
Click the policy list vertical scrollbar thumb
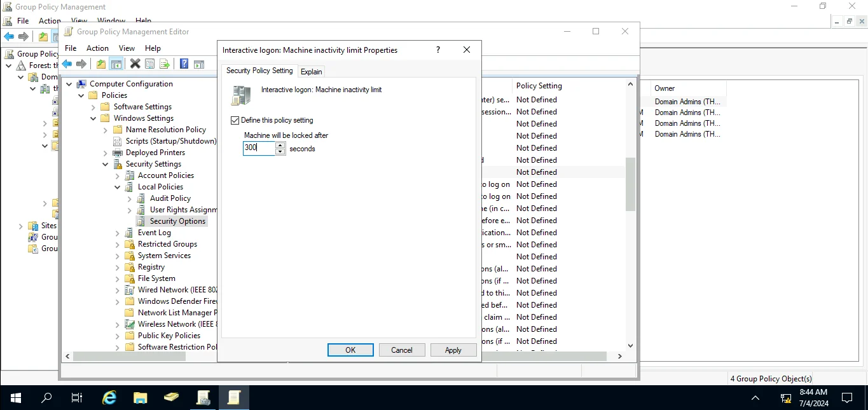click(630, 184)
